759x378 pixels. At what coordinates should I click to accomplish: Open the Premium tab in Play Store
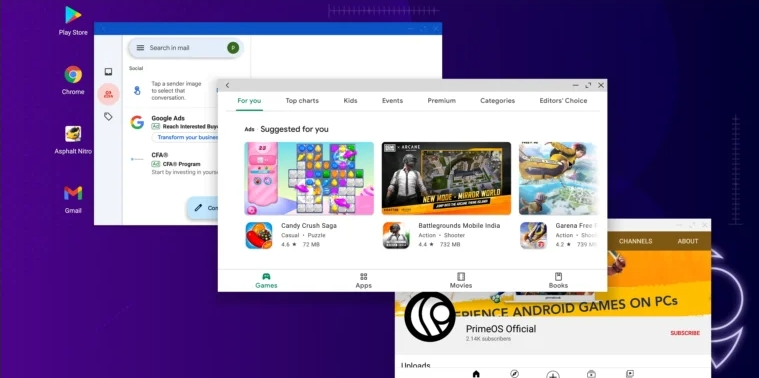441,101
